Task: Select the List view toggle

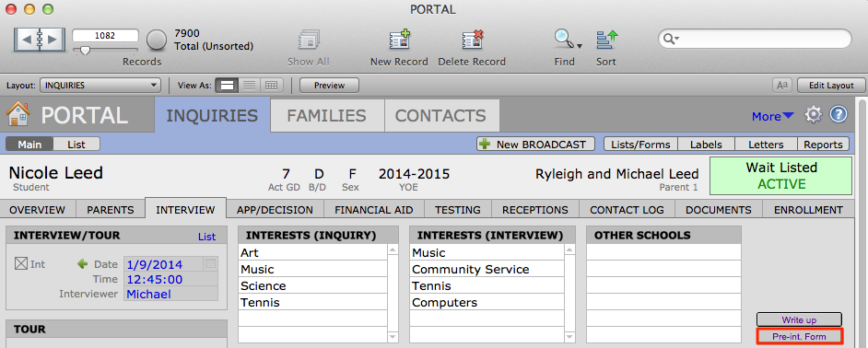Action: (76, 145)
